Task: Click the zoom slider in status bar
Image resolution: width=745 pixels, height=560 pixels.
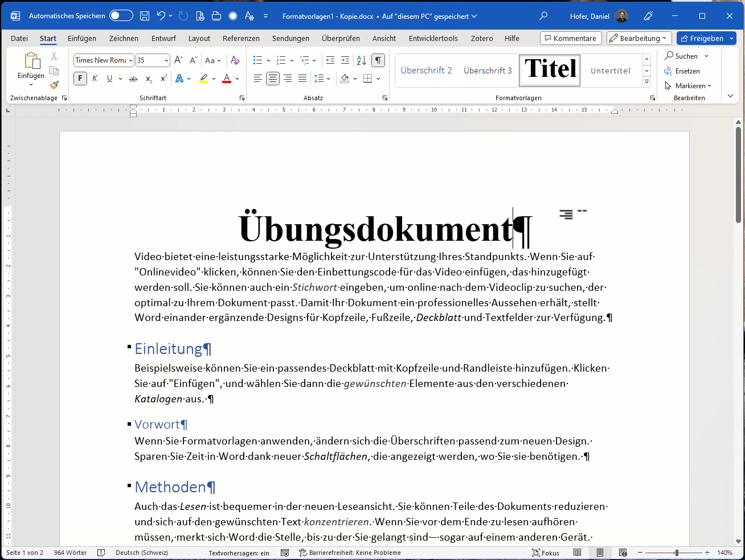Action: [x=676, y=553]
